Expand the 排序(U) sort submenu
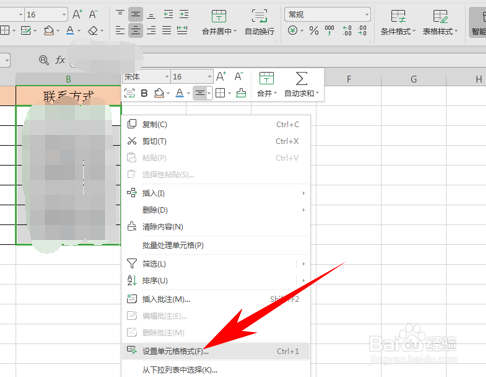This screenshot has height=377, width=486. 216,280
